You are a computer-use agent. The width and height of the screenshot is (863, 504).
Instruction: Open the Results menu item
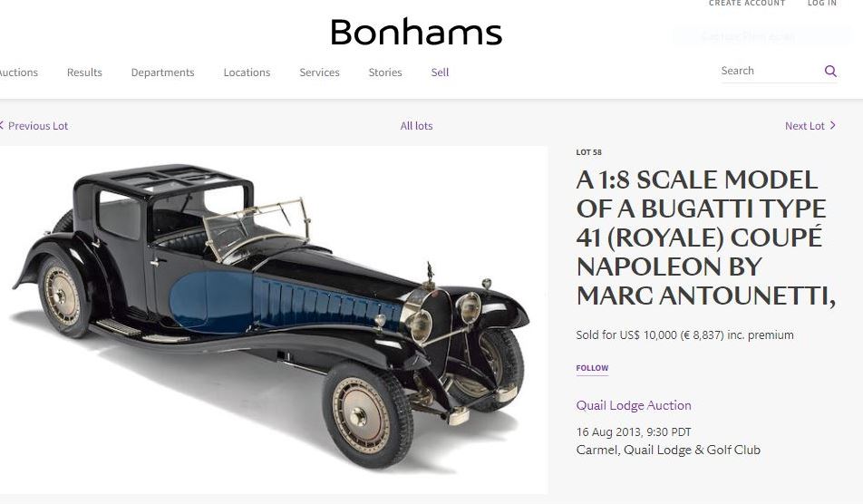(84, 73)
